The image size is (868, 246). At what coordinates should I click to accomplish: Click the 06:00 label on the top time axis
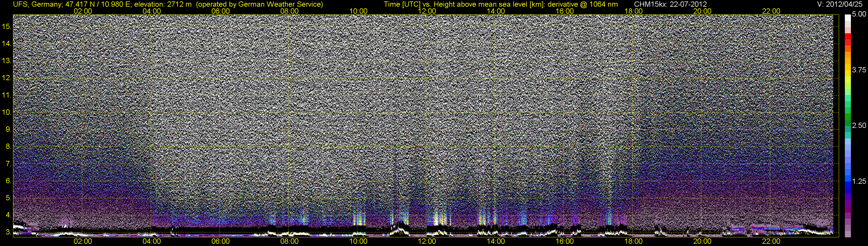[221, 11]
